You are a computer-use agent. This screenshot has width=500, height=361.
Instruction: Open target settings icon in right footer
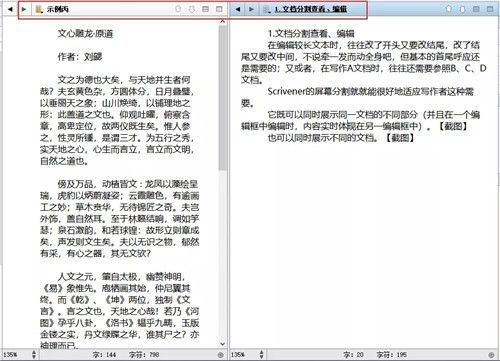tap(491, 355)
